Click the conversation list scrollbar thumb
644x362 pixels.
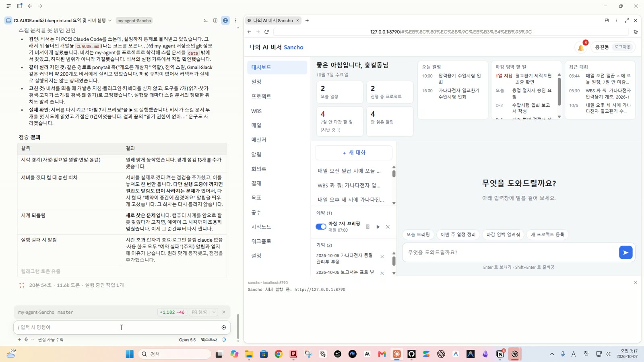point(394,174)
